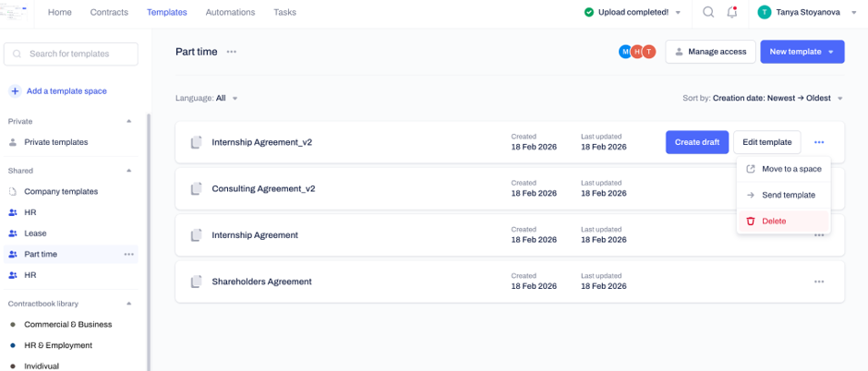This screenshot has height=371, width=868.
Task: Expand the Upload completed status dropdown
Action: [x=678, y=12]
